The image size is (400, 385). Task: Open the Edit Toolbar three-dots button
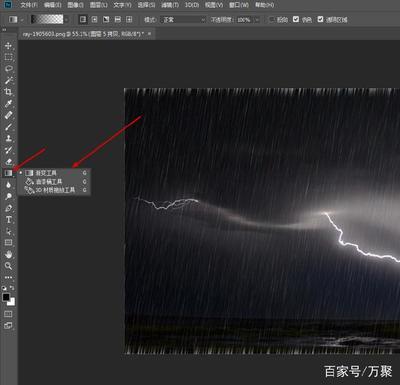(x=9, y=277)
